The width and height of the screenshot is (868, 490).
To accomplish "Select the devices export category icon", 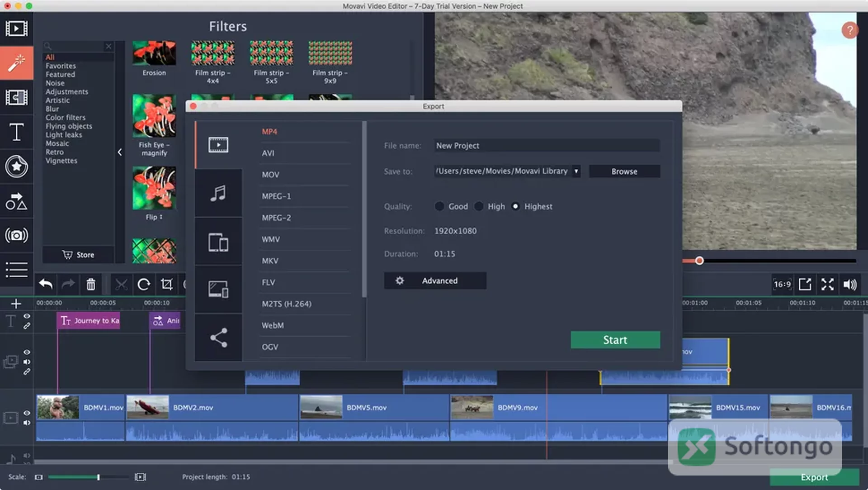I will coord(218,242).
